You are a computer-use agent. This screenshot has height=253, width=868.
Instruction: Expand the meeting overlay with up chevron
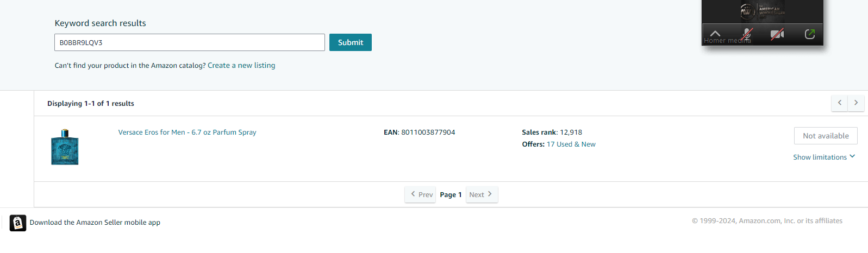click(x=715, y=34)
